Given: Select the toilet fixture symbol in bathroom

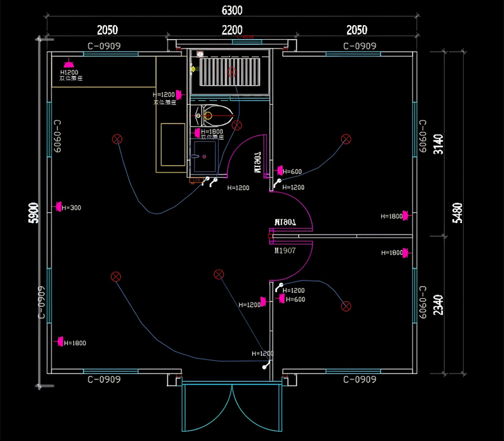Looking at the screenshot, I should (x=215, y=115).
